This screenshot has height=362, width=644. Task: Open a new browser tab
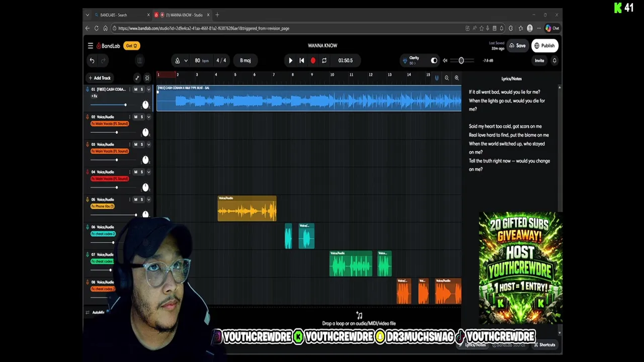tap(217, 15)
